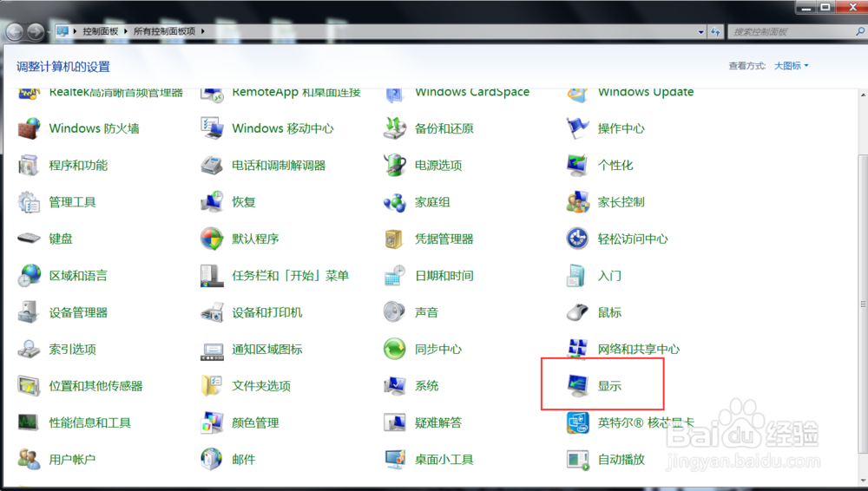Open 颜色管理 icon
868x491 pixels.
(x=212, y=423)
